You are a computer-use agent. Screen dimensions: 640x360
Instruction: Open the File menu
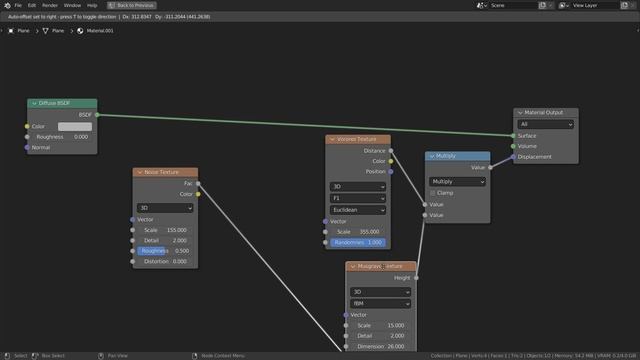(18, 5)
